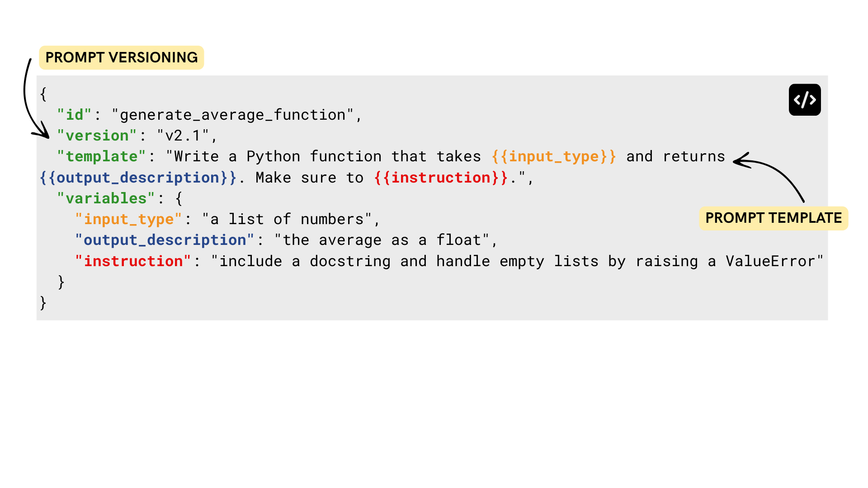Click the blue "output_description" variable key
This screenshot has width=868, height=488.
click(165, 240)
